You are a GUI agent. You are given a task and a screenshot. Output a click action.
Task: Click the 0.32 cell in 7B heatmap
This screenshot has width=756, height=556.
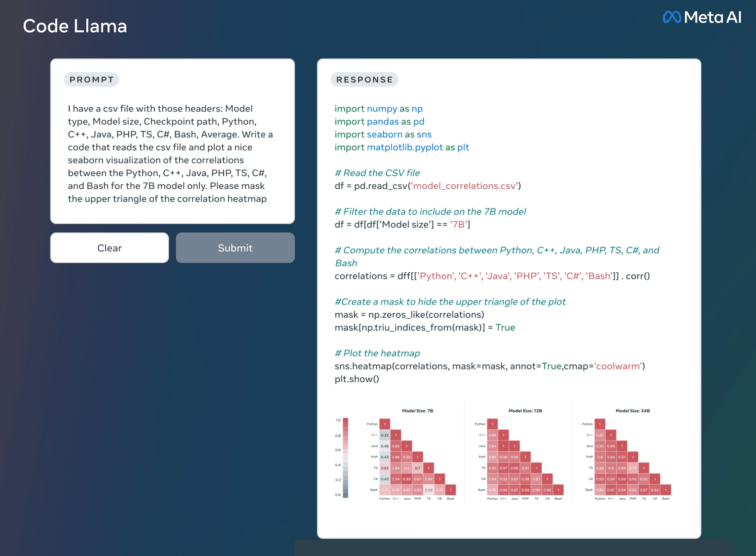pos(385,435)
